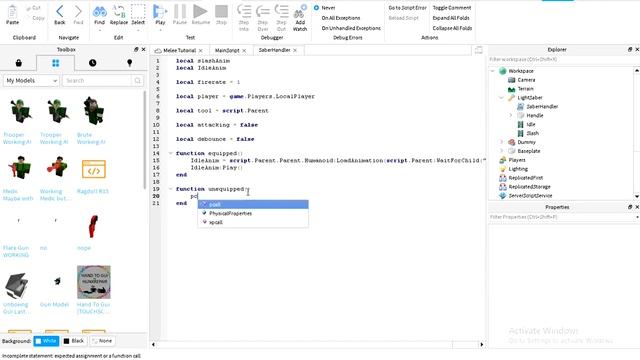This screenshot has width=640, height=360.
Task: Close the SaberHandler tab
Action: point(295,50)
